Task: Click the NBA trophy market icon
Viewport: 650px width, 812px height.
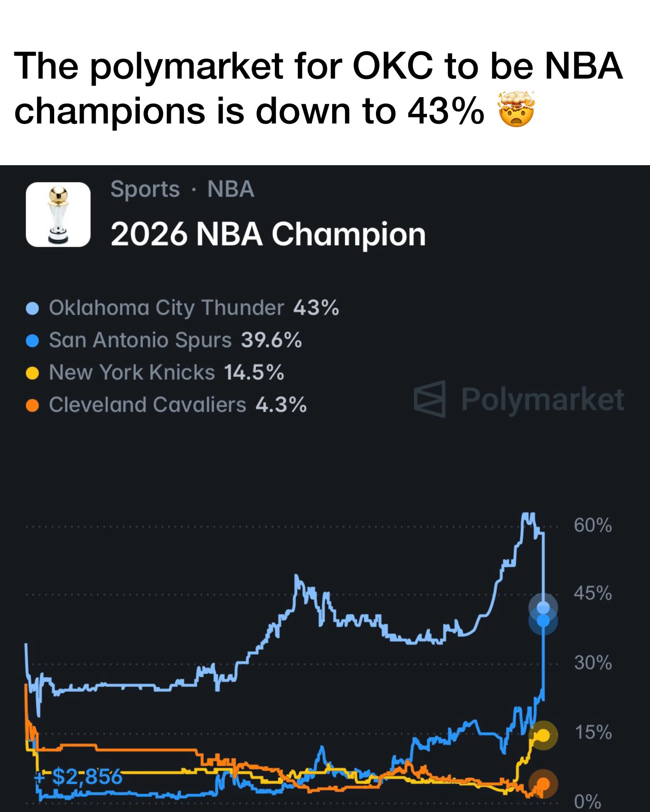Action: click(58, 215)
